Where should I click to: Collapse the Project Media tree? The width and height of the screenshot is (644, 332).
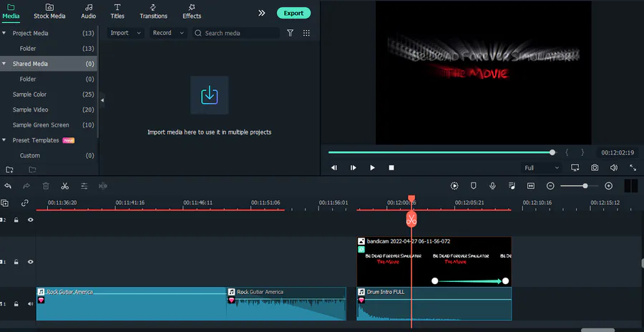tap(4, 34)
